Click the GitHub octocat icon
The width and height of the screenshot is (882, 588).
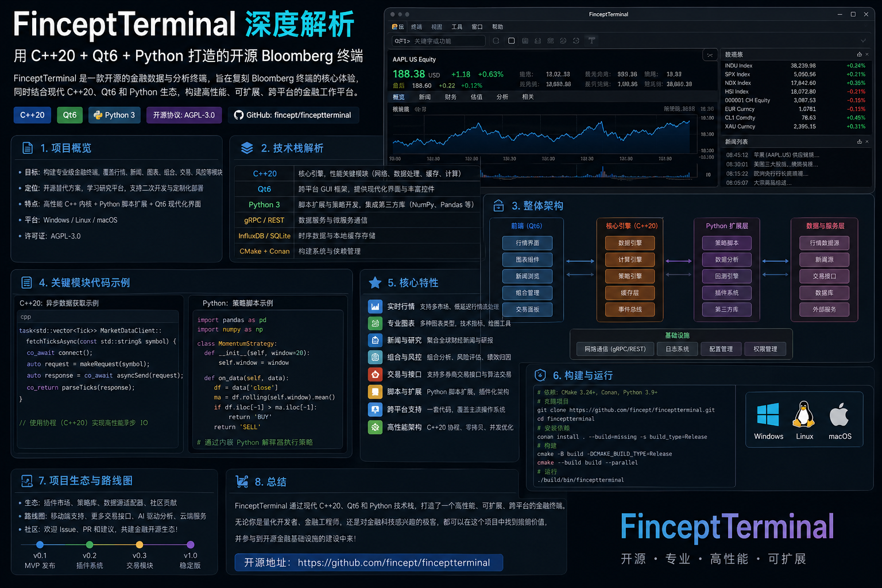[x=239, y=115]
